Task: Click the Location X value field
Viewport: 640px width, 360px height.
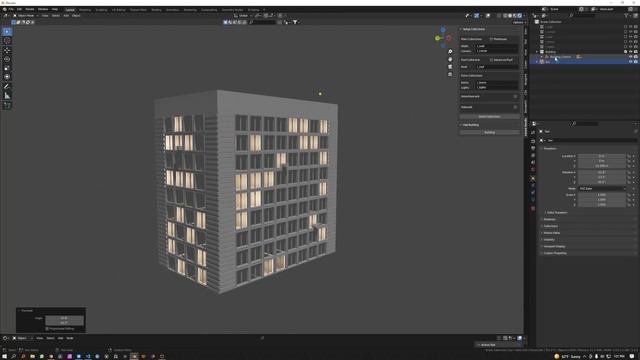Action: (x=602, y=156)
